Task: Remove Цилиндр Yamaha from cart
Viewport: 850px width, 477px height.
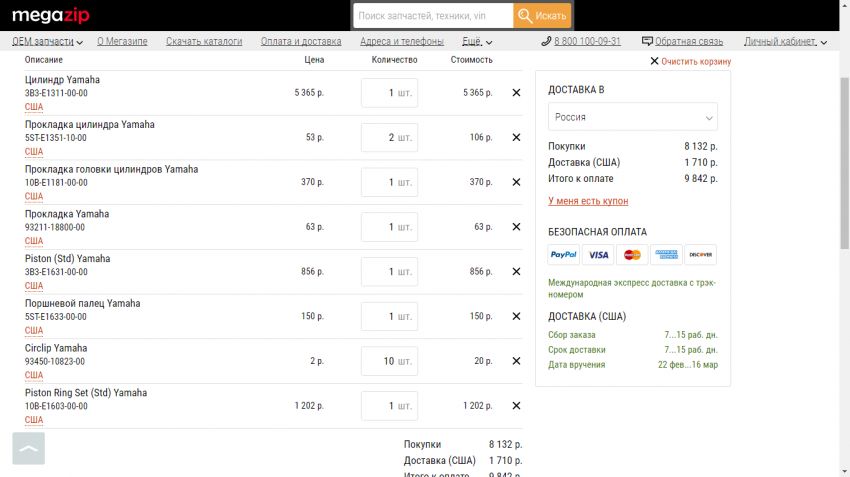Action: (516, 93)
